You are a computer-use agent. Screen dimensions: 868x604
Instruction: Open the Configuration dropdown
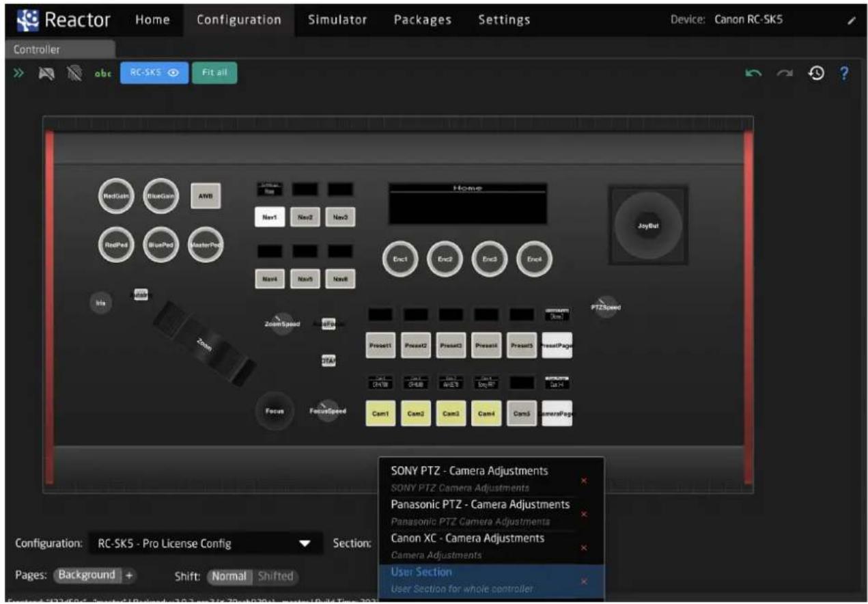206,544
